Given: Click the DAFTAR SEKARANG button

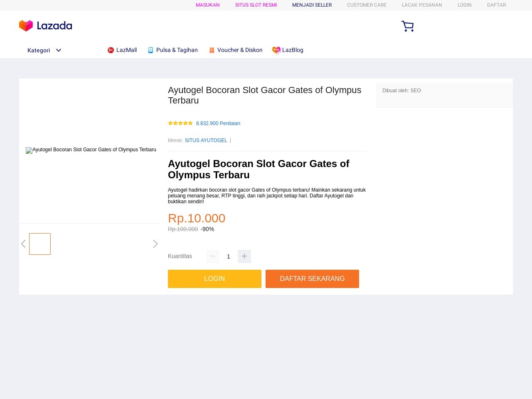Looking at the screenshot, I should click(312, 279).
